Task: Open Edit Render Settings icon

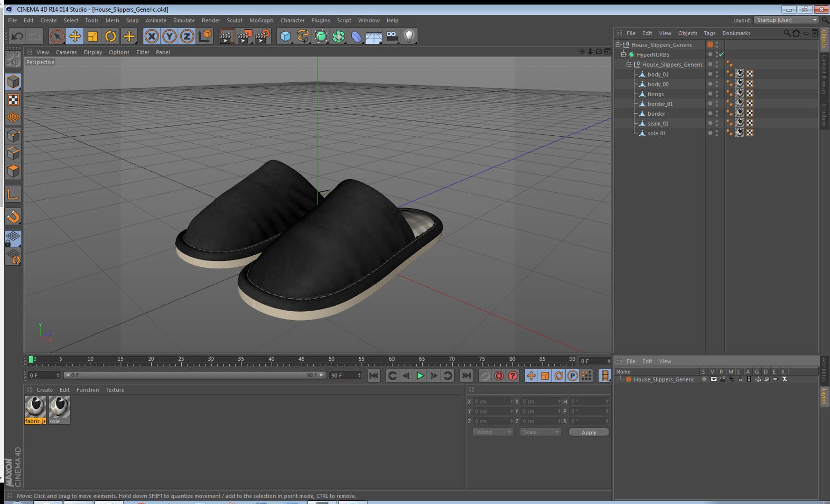Action: point(262,36)
